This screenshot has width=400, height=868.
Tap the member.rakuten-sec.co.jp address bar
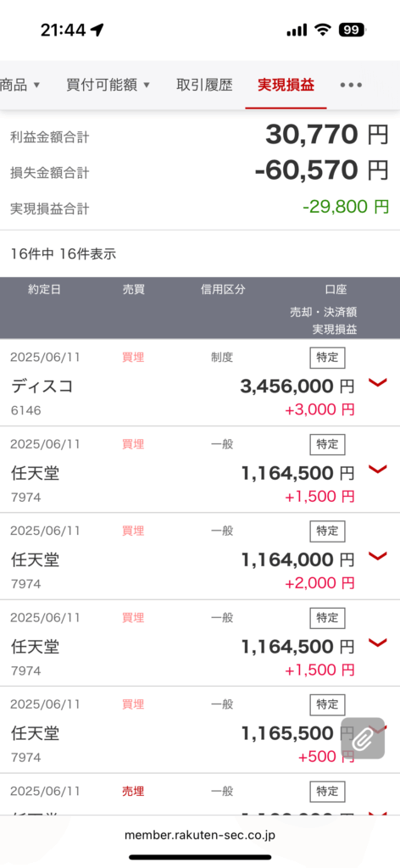coord(200,835)
